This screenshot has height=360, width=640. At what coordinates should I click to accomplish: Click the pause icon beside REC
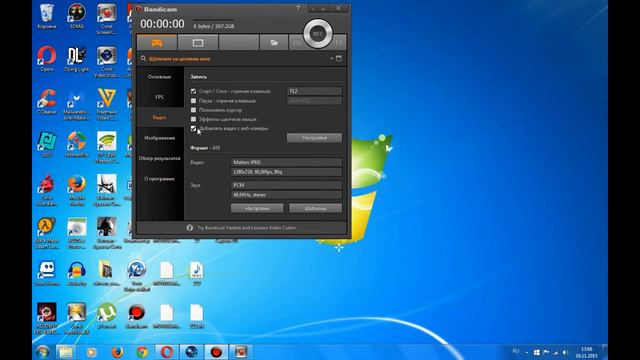coord(339,42)
